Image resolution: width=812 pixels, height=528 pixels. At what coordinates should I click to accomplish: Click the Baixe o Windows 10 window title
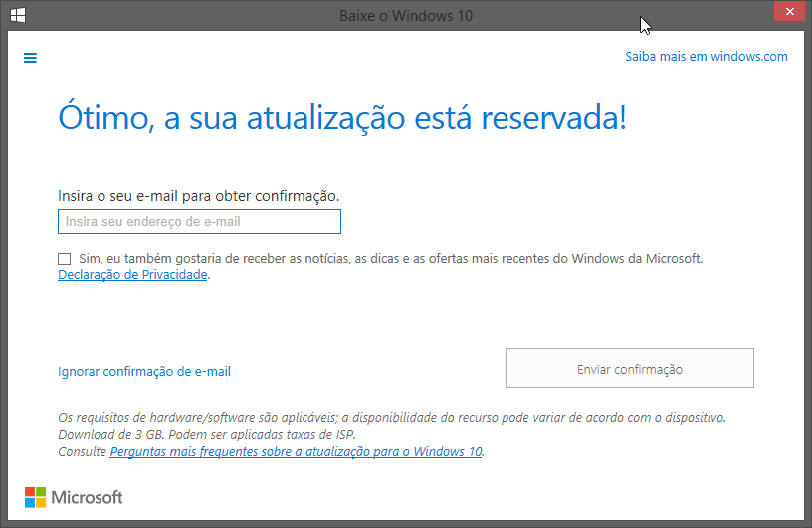[406, 16]
